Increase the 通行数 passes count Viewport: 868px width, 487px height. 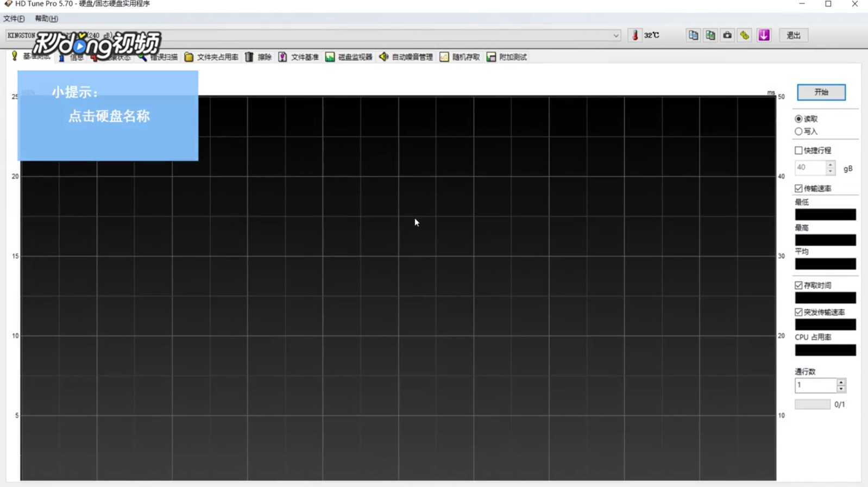click(x=841, y=382)
